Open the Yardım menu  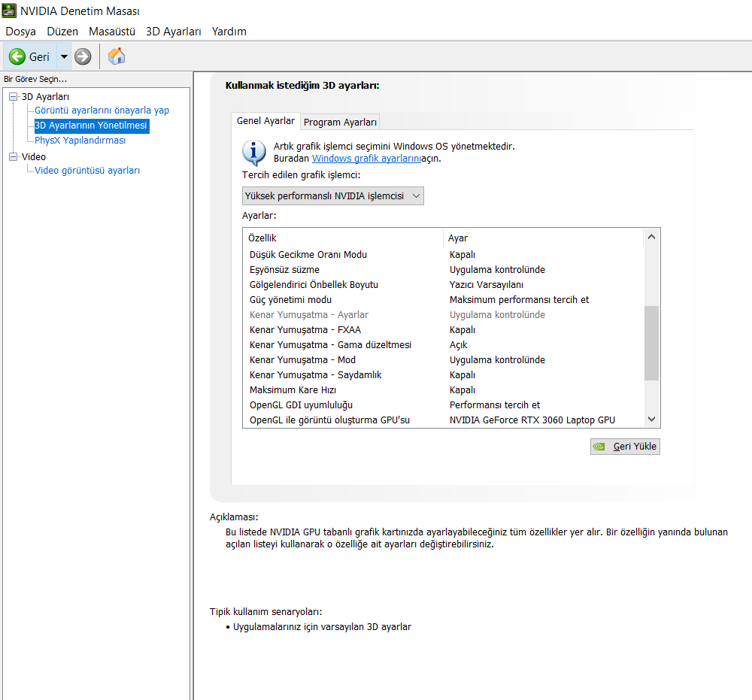coord(229,31)
